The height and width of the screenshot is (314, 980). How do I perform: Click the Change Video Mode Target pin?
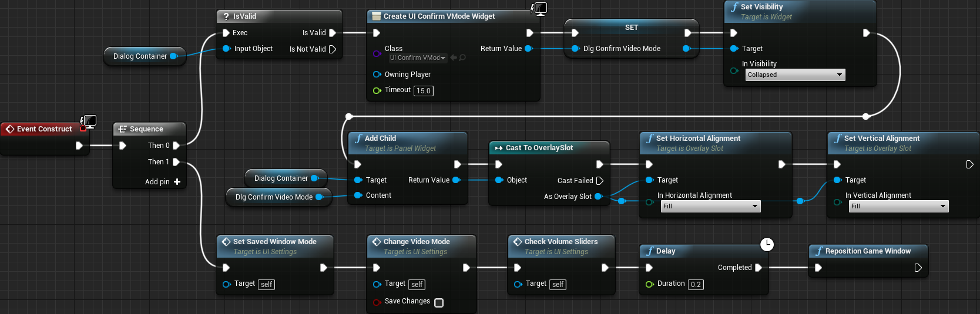[x=377, y=284]
